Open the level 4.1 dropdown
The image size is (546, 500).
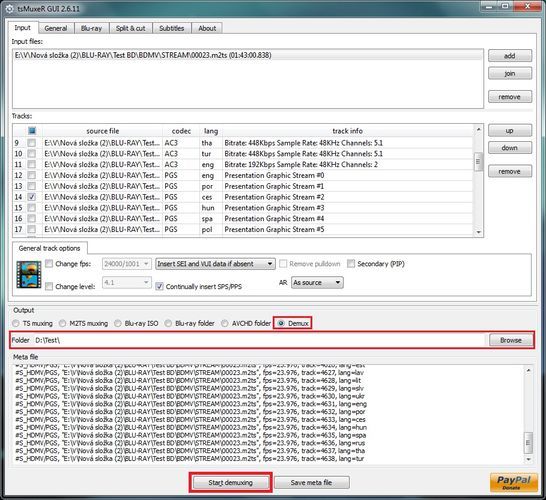pos(127,282)
